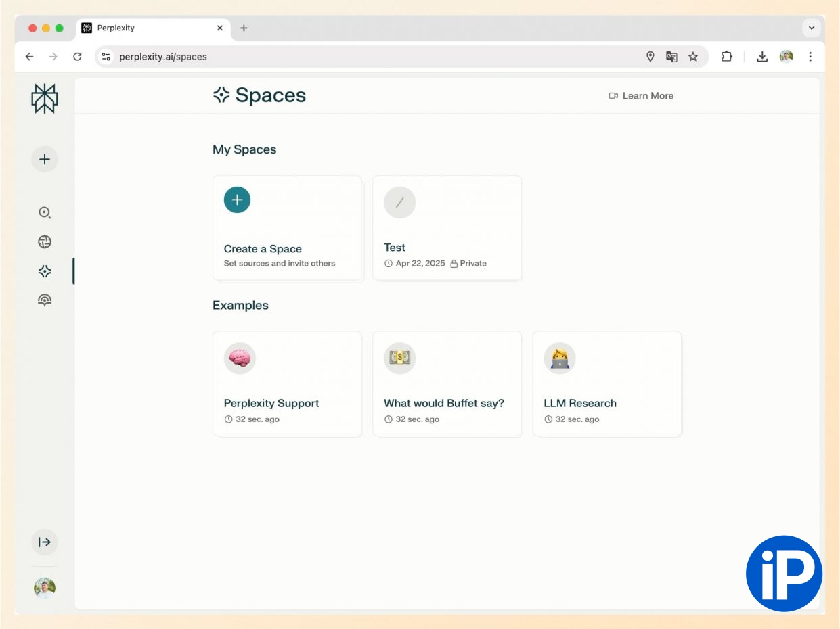Bookmark this page with star icon
840x629 pixels.
(693, 57)
